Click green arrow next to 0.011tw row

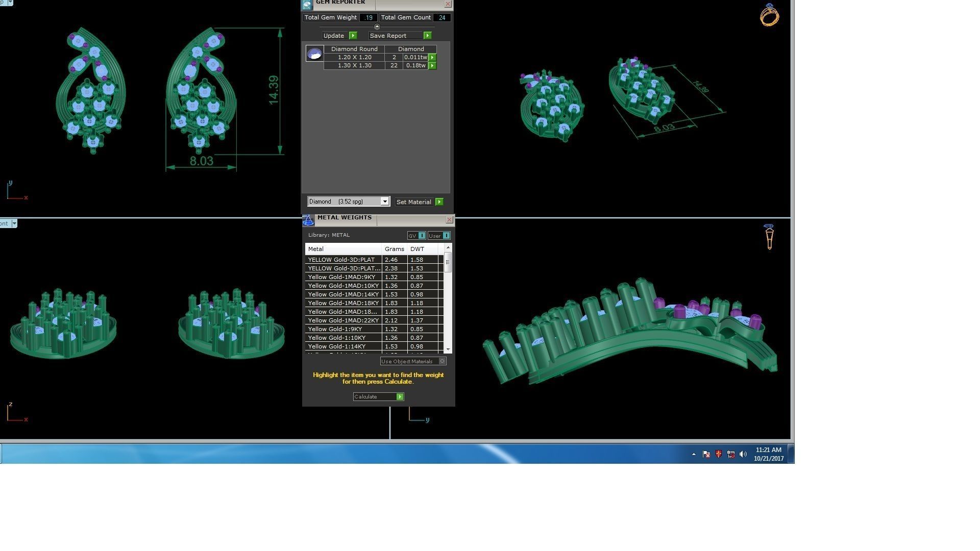[x=432, y=58]
